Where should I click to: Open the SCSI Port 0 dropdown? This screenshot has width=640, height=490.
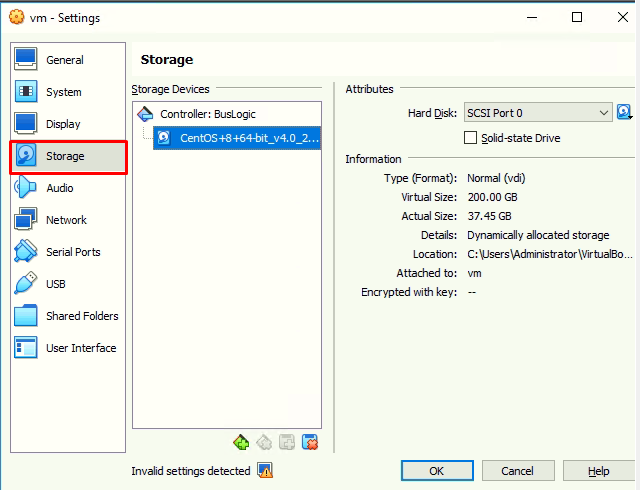click(x=538, y=112)
